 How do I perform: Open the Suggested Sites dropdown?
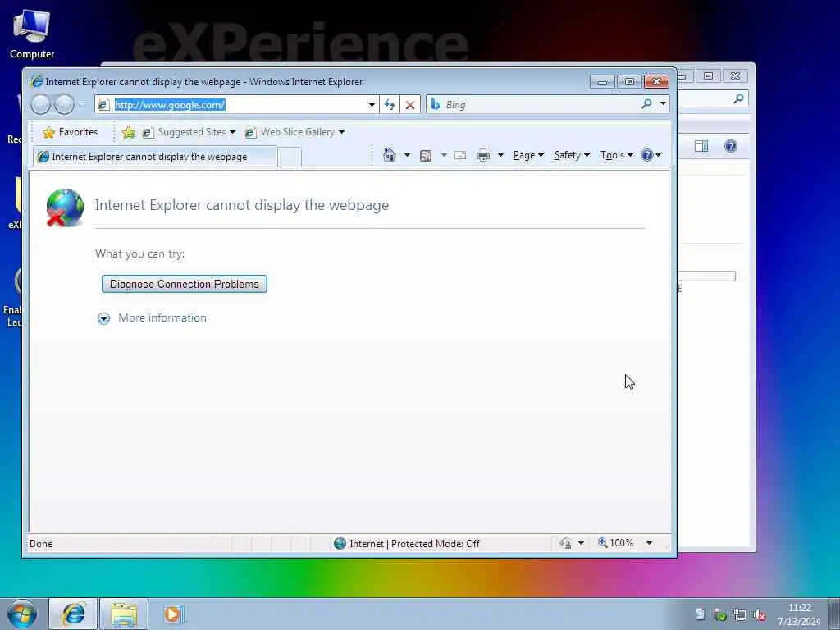point(189,132)
